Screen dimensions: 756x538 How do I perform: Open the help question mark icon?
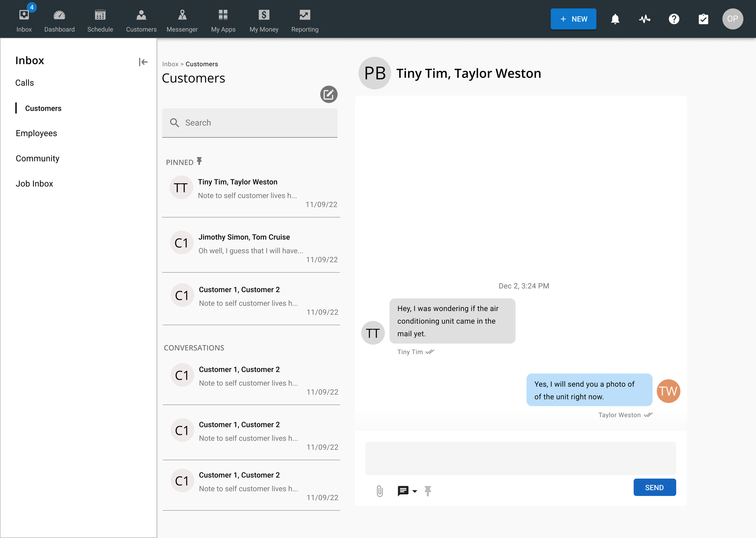[673, 19]
